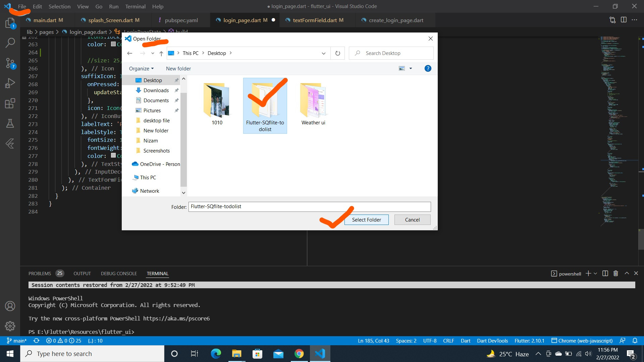The height and width of the screenshot is (362, 644).
Task: Enable New Folder creation in dialog
Action: pyautogui.click(x=178, y=68)
